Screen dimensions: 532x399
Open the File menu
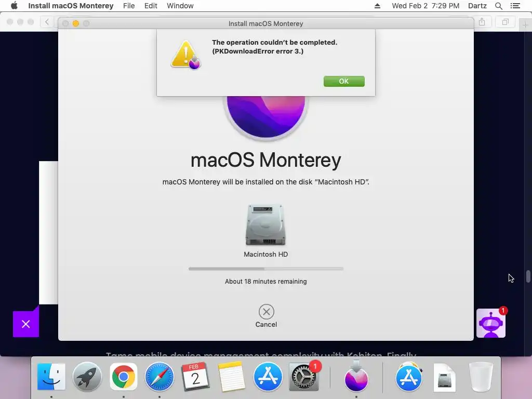(129, 6)
